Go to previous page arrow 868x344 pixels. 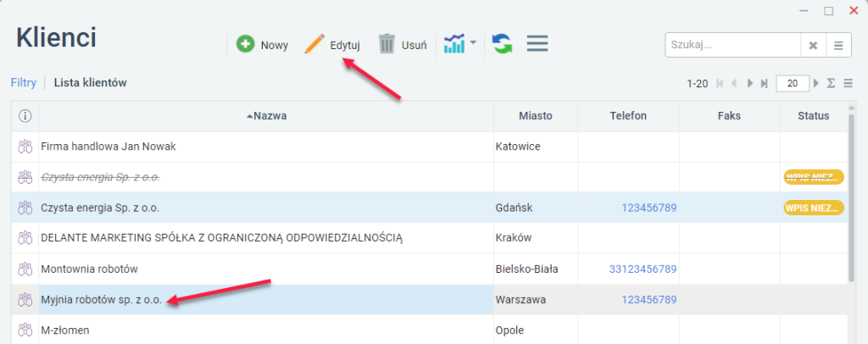point(734,84)
